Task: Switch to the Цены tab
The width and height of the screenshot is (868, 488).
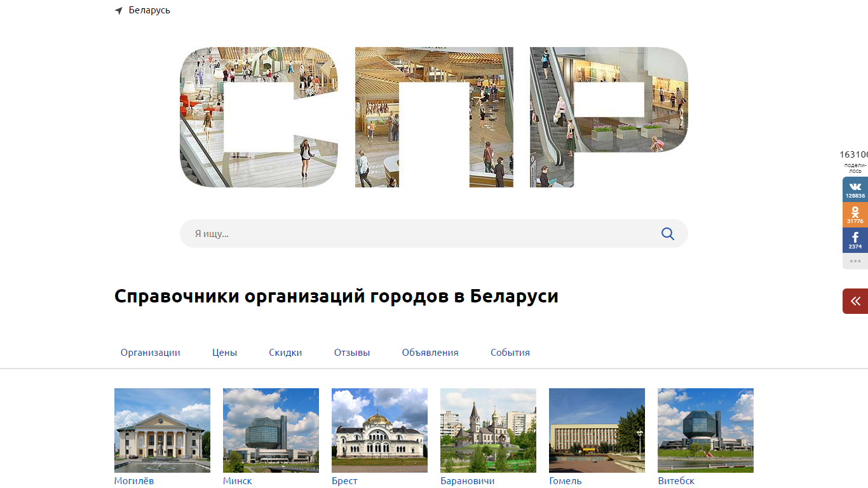Action: (225, 353)
